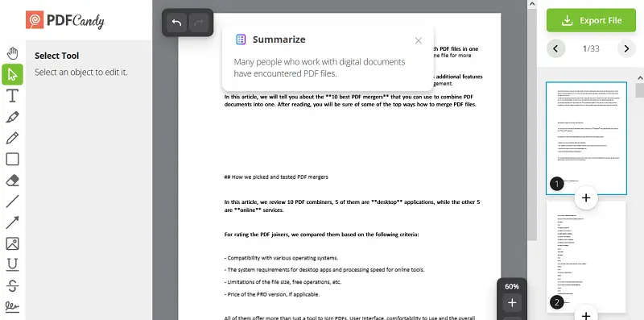Select the Strikethrough tool
Viewport: 644px width, 320px height.
tap(12, 285)
